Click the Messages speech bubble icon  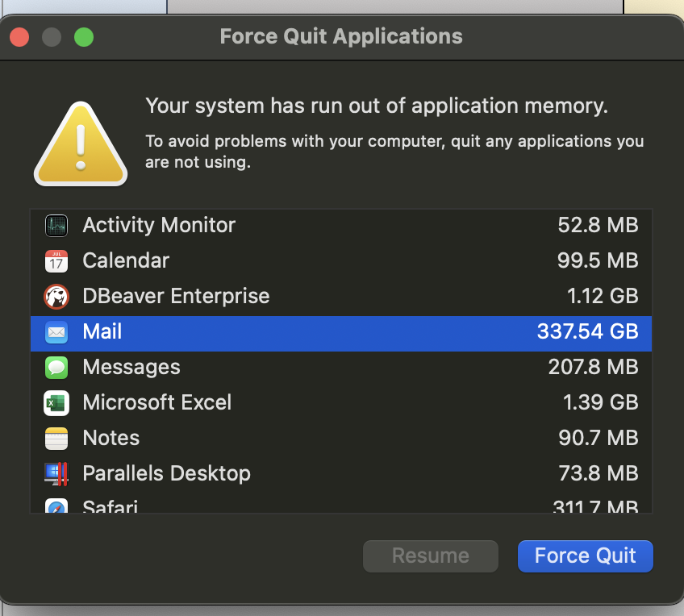point(56,367)
